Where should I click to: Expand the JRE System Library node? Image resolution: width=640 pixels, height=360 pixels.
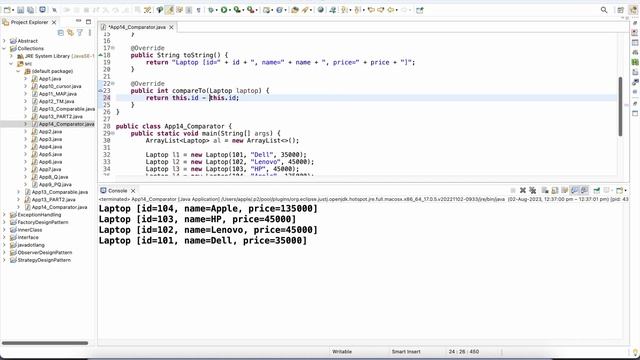tap(11, 56)
